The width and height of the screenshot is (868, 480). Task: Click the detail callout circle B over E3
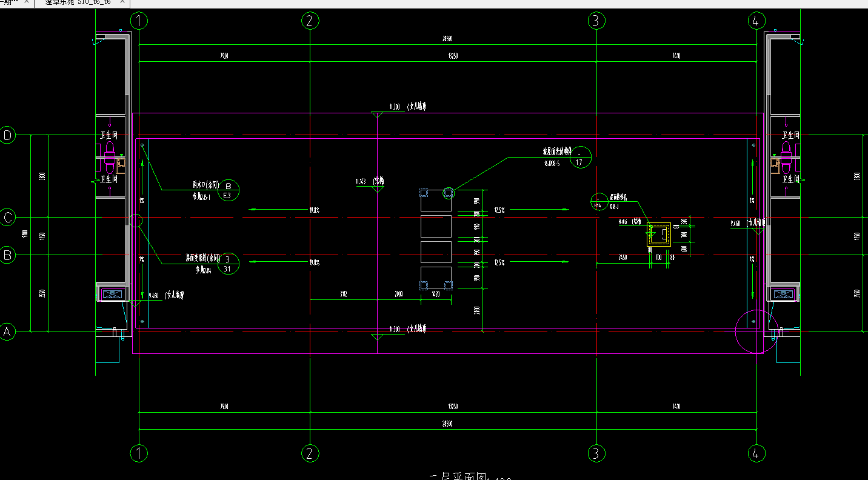(x=228, y=191)
